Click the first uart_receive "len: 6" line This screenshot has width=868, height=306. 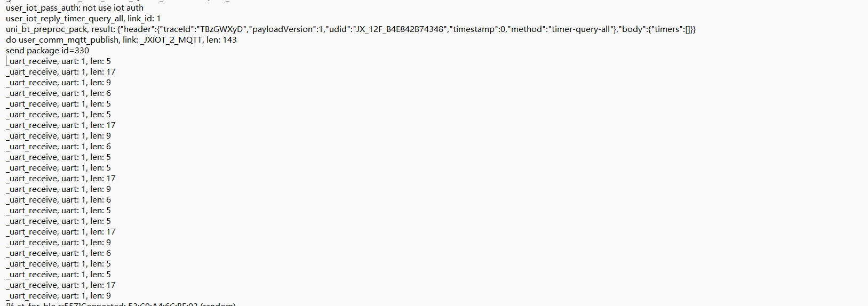tap(59, 93)
